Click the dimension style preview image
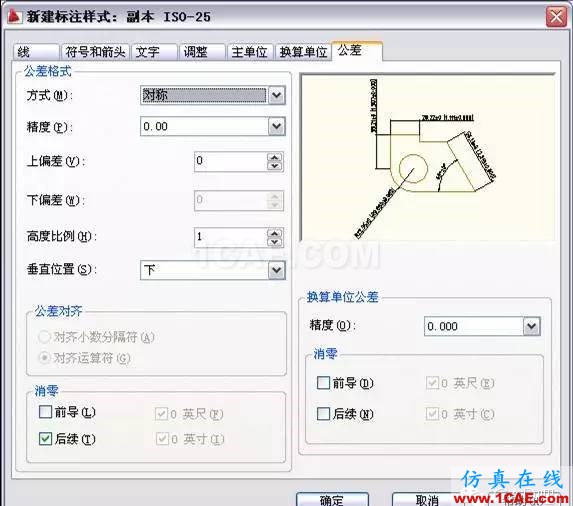 [x=428, y=157]
